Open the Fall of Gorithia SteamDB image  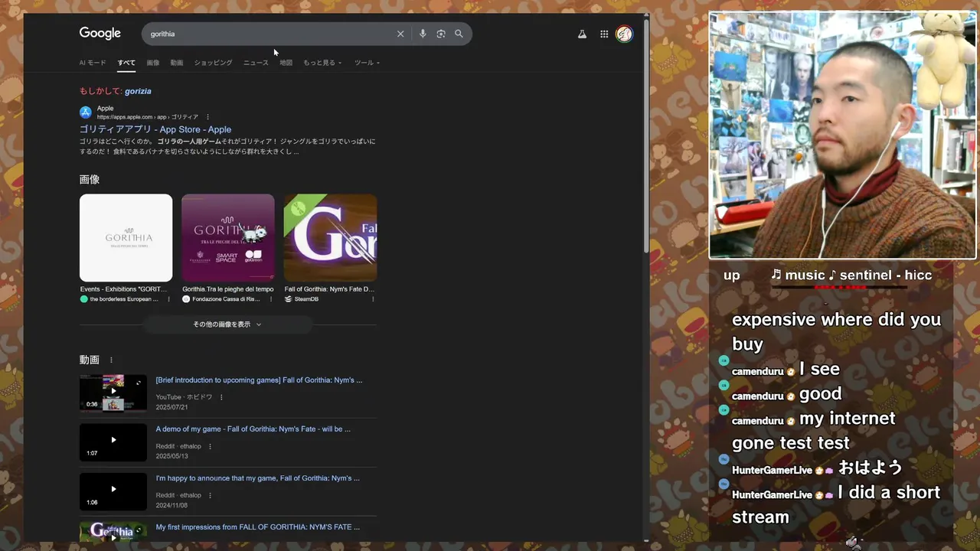click(x=330, y=238)
